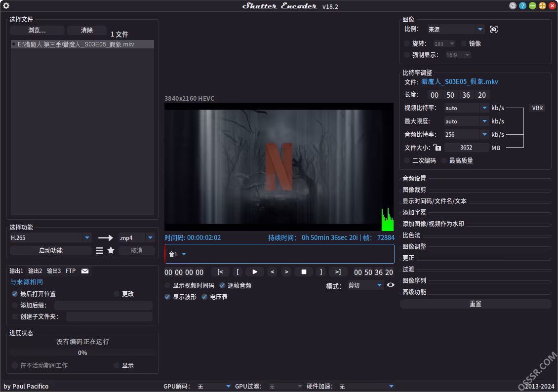Click the email envelope output icon

click(85, 271)
